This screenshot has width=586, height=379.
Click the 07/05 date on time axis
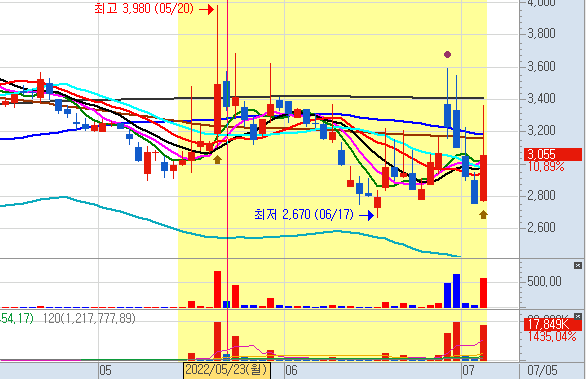click(x=542, y=370)
